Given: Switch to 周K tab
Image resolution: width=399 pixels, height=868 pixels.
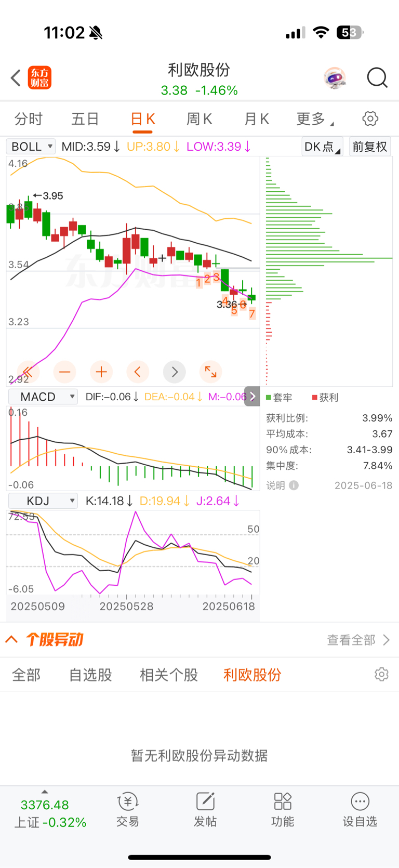Looking at the screenshot, I should [199, 119].
